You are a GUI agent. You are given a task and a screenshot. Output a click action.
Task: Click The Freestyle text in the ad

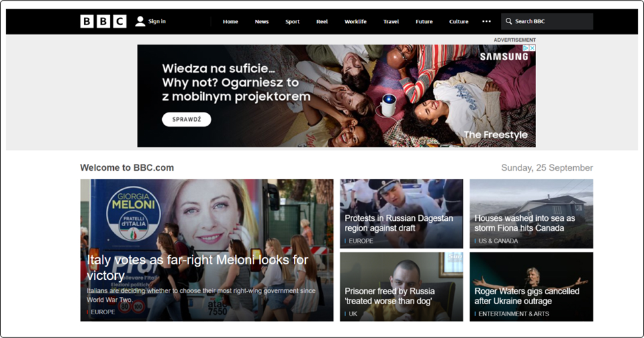pos(496,135)
